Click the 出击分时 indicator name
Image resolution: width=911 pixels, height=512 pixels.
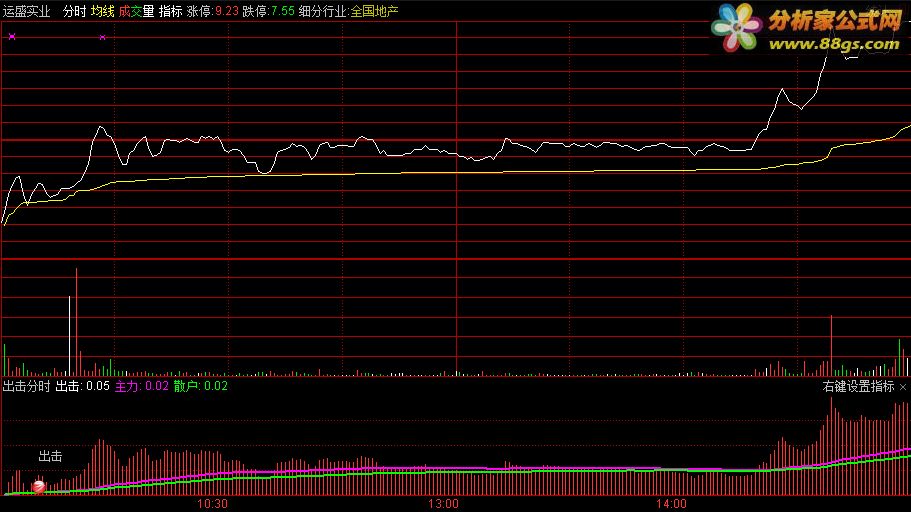tap(27, 386)
